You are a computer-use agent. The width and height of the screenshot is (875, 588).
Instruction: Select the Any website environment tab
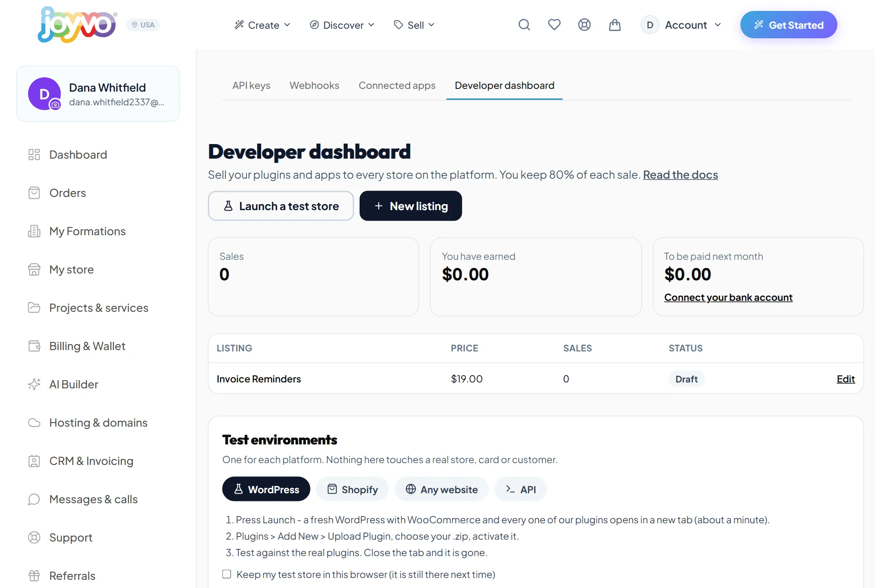(442, 489)
